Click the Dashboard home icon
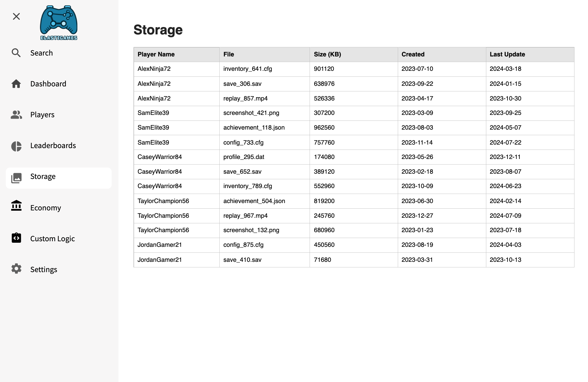Image resolution: width=588 pixels, height=382 pixels. coord(16,84)
